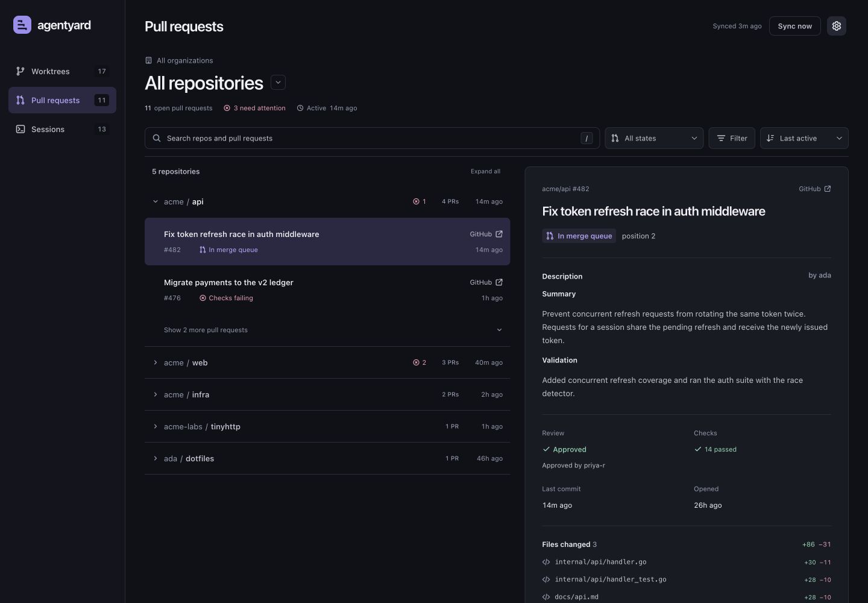868x603 pixels.
Task: Open Sessions in the sidebar
Action: [62, 129]
